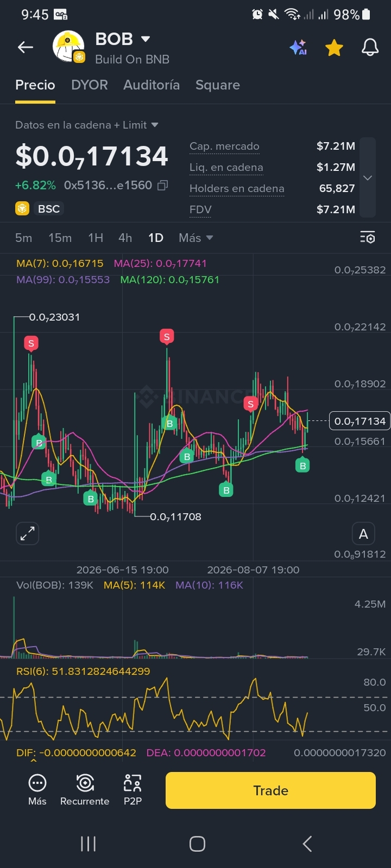
Task: Copy the contract address 0x5136...e1560
Action: tap(162, 186)
